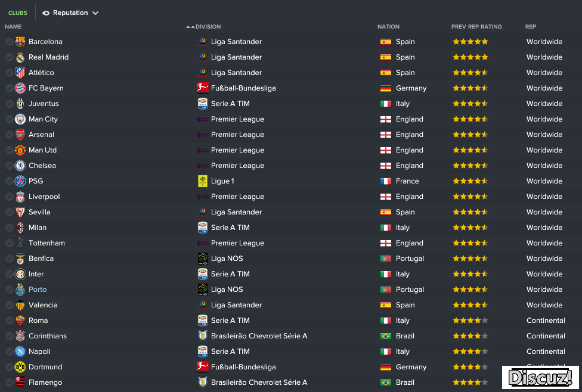Viewport: 582px width, 392px height.
Task: Sort by the Nation column header
Action: (388, 27)
